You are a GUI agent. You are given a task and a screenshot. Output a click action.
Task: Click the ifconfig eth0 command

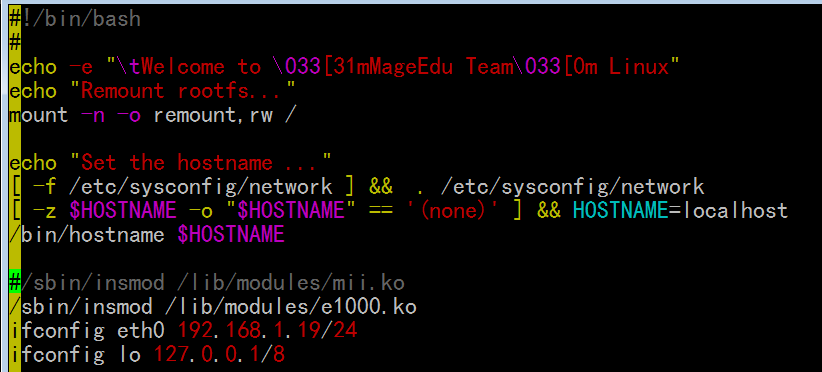(87, 331)
